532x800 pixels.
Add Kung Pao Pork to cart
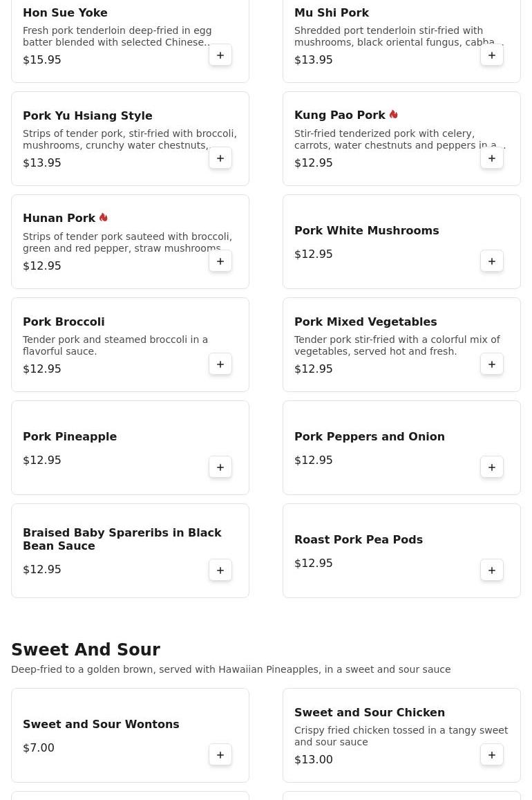tap(492, 158)
